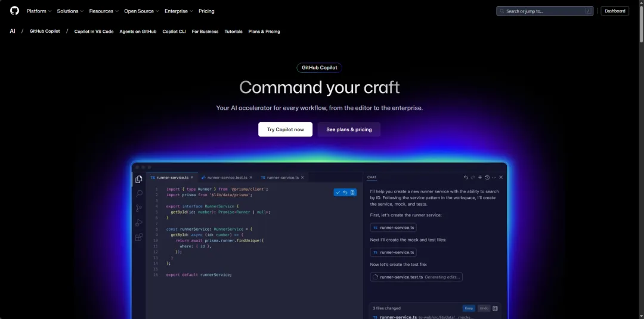This screenshot has width=644, height=319.
Task: Select Run and Debug icon in editor sidebar
Action: tap(139, 222)
